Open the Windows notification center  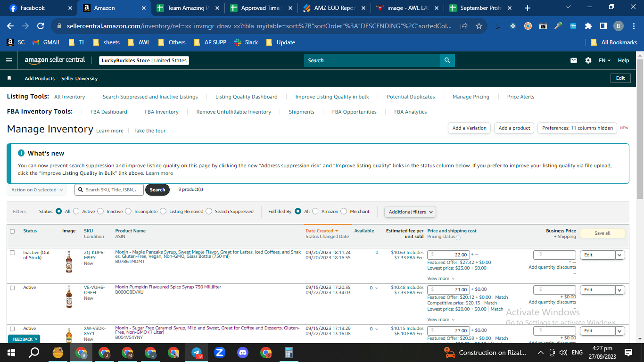pyautogui.click(x=628, y=353)
